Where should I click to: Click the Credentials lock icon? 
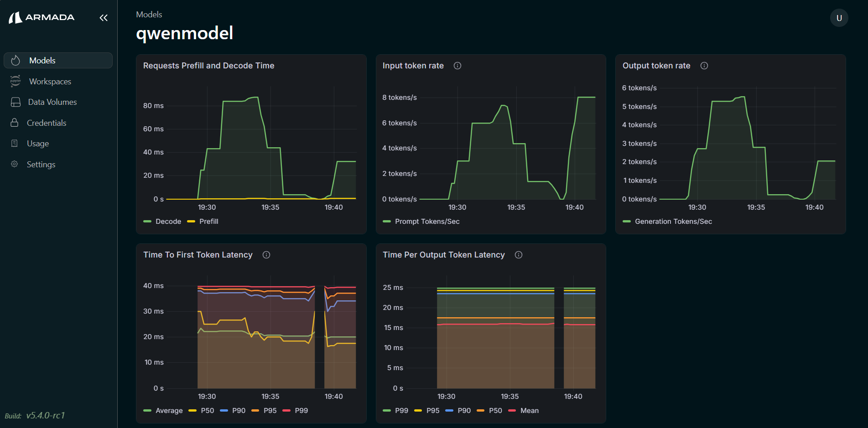(x=15, y=123)
